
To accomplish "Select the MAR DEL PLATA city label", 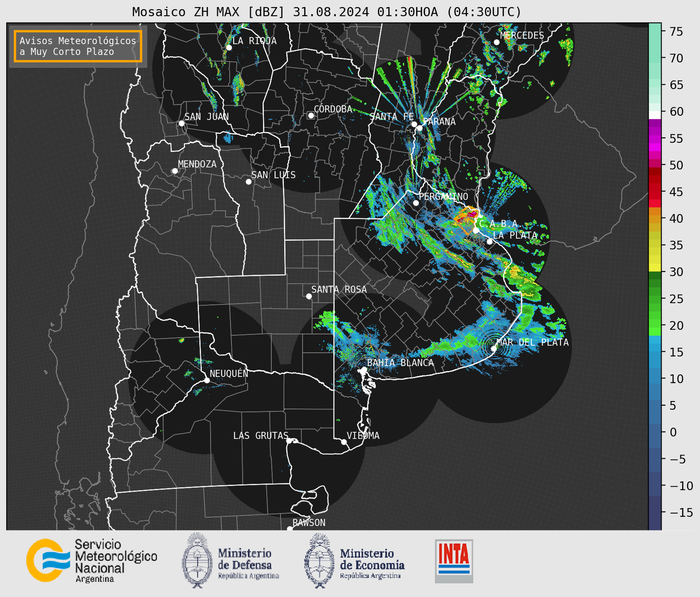I will point(532,343).
